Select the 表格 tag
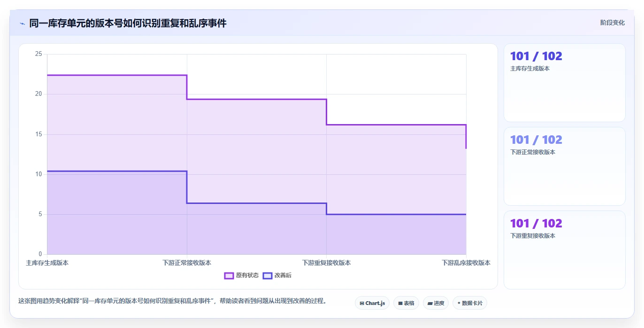 [406, 303]
